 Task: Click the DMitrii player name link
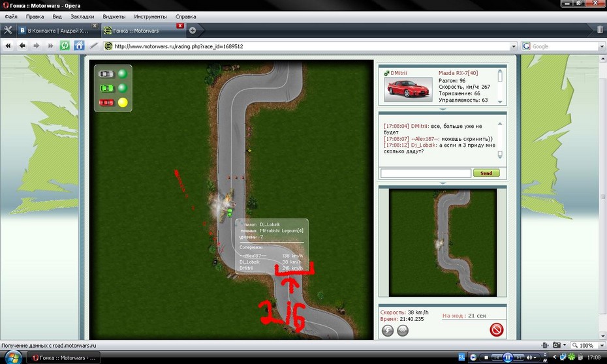pos(399,73)
